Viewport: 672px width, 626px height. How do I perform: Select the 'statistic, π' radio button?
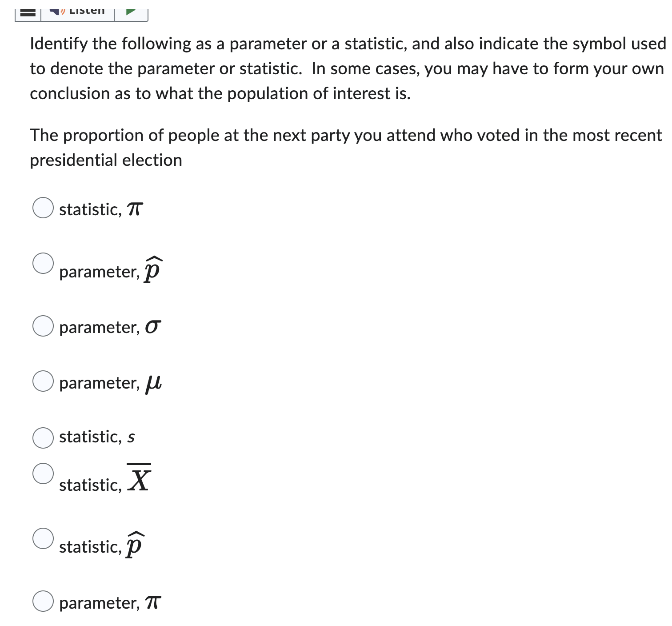click(43, 209)
